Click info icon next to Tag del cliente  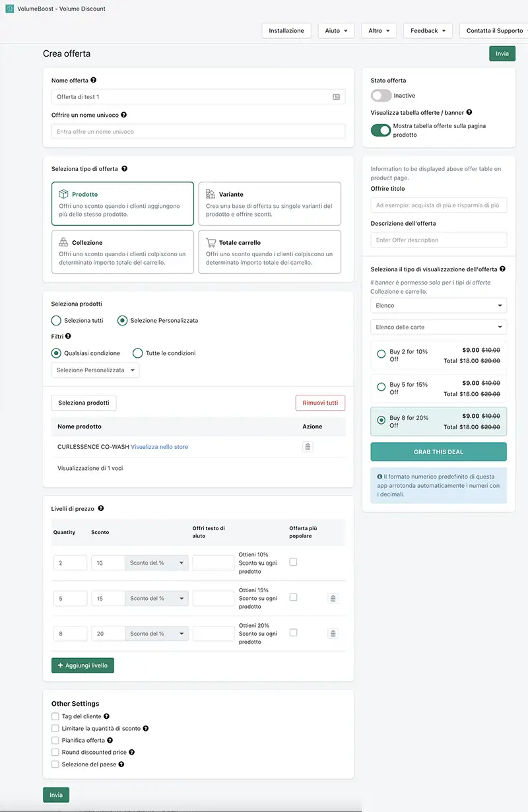click(106, 716)
